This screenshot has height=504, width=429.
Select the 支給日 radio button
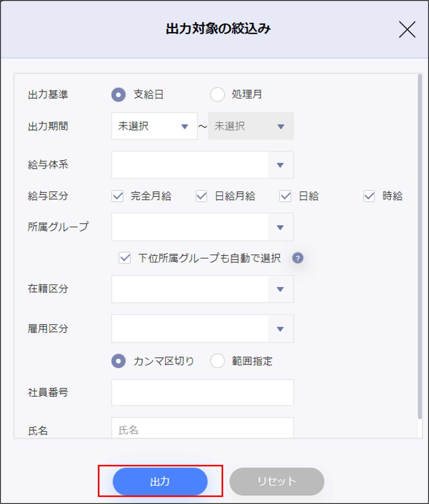tap(118, 94)
